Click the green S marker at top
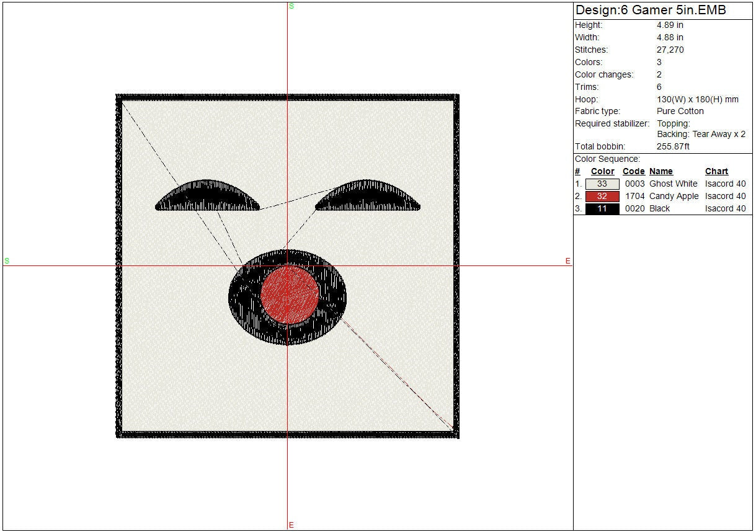The width and height of the screenshot is (756, 532). 291,6
